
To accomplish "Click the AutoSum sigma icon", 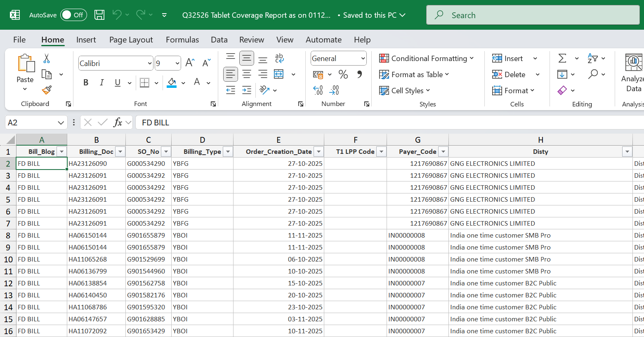I will [562, 59].
